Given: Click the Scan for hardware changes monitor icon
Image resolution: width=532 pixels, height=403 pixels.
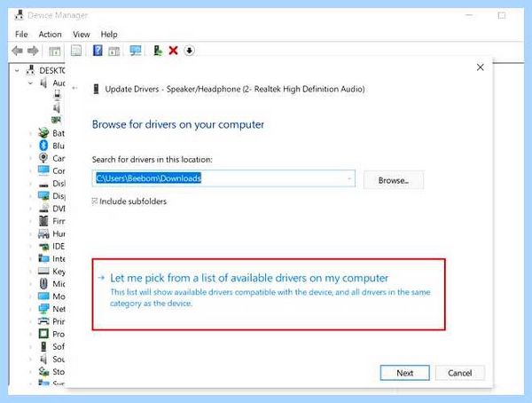Looking at the screenshot, I should [136, 51].
